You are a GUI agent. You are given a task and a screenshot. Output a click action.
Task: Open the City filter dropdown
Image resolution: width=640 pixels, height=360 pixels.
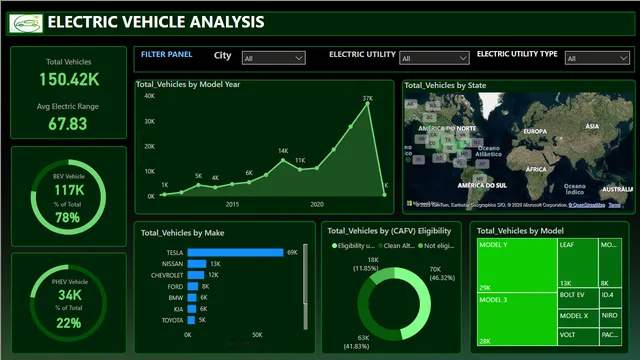273,58
